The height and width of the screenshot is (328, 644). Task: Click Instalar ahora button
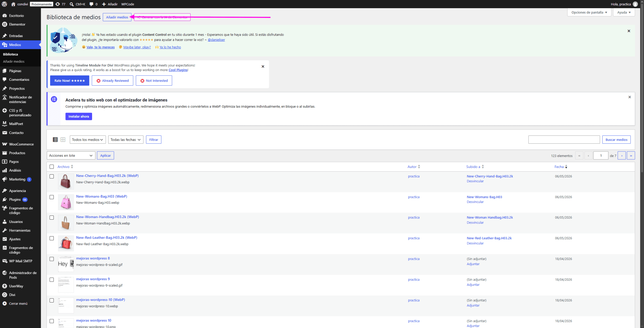79,117
